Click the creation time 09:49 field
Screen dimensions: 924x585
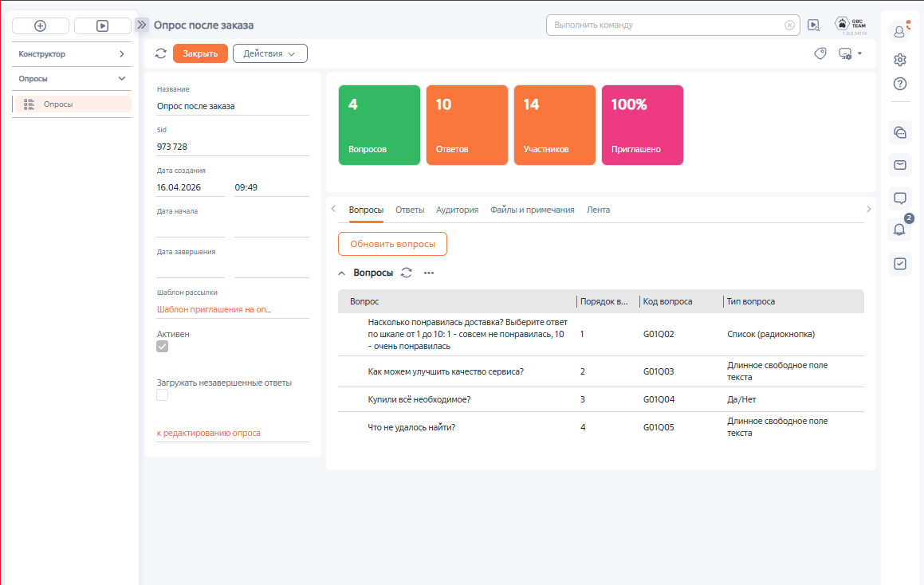[272, 188]
